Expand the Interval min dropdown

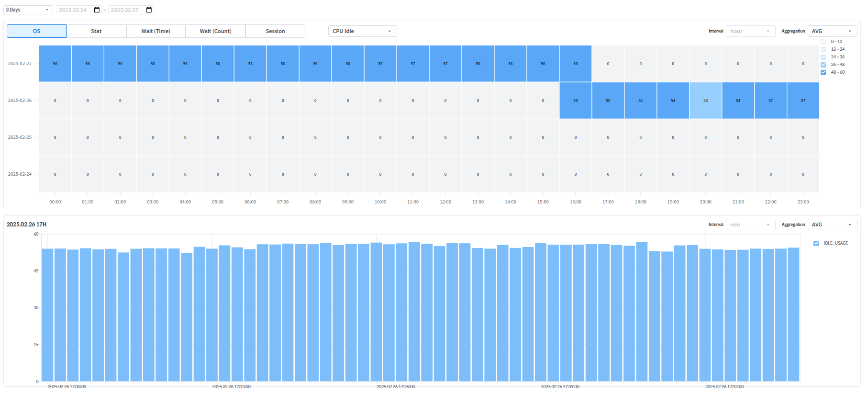click(x=750, y=225)
